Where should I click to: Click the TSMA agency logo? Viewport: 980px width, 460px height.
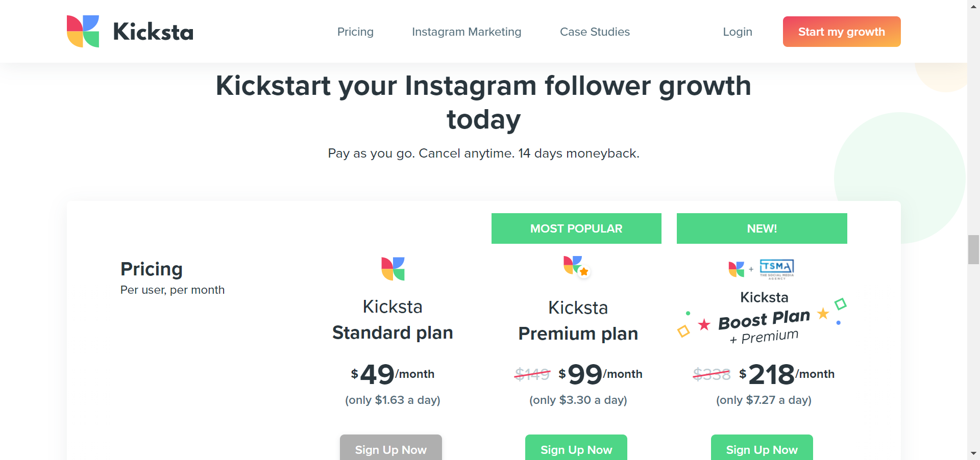tap(776, 268)
